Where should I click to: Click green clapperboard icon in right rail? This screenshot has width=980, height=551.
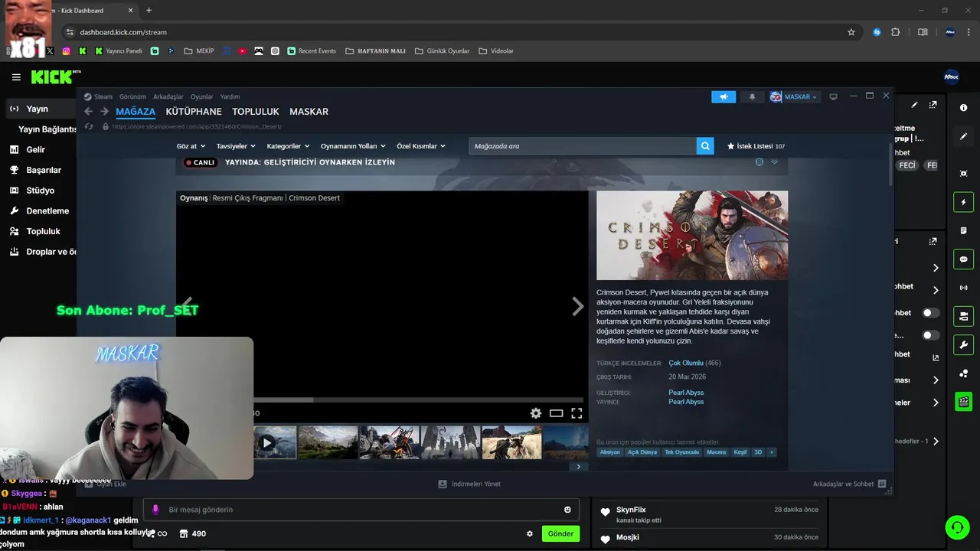[964, 402]
